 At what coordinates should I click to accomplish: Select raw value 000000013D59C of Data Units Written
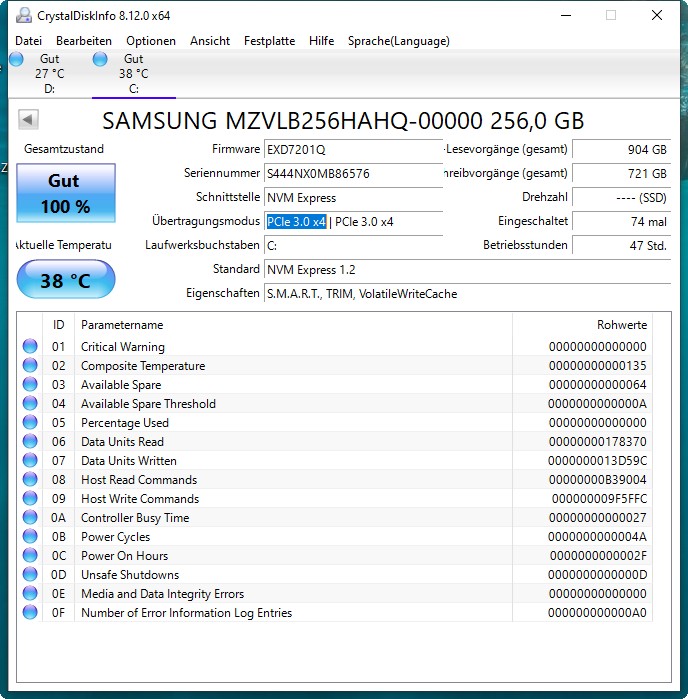(597, 461)
